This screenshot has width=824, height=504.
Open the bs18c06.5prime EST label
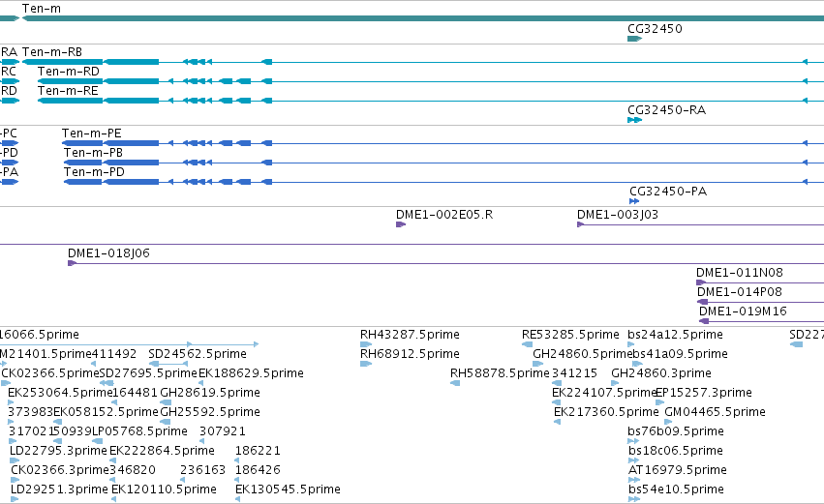pyautogui.click(x=675, y=451)
